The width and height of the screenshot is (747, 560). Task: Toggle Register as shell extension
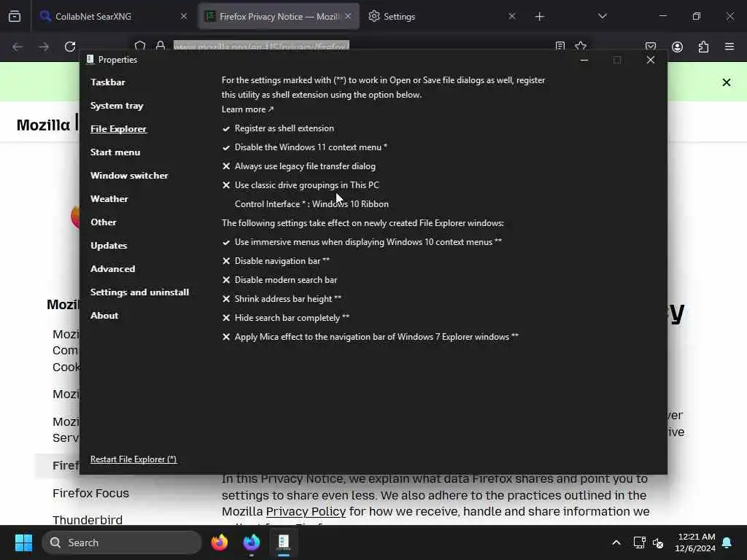click(x=278, y=128)
